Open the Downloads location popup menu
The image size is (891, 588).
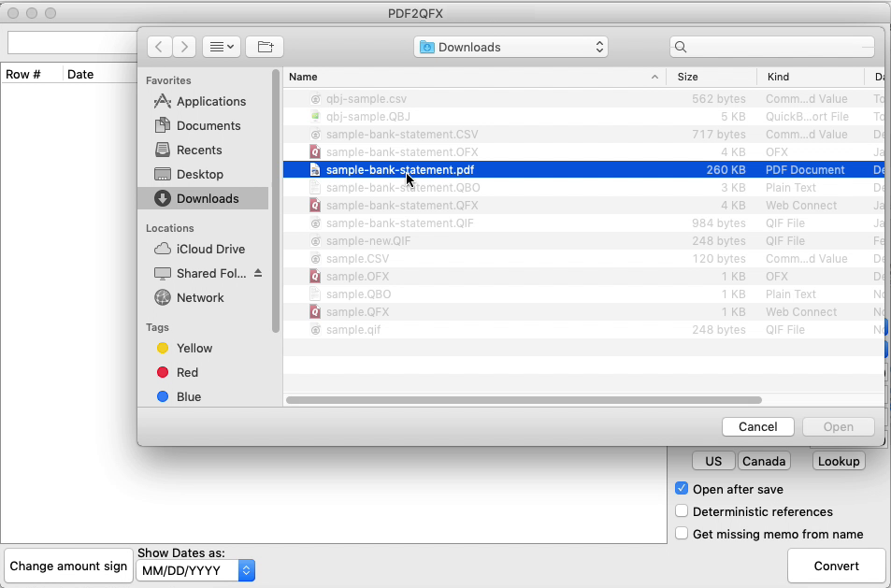[510, 47]
